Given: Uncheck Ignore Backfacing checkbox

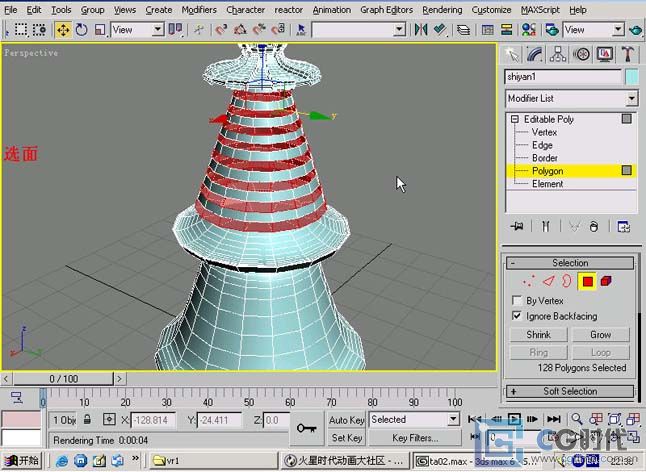Looking at the screenshot, I should 516,316.
